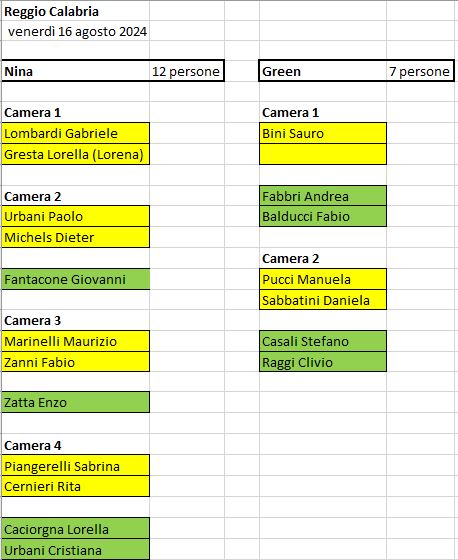
Task: Click the Michels Dieter cell
Action: (x=75, y=237)
